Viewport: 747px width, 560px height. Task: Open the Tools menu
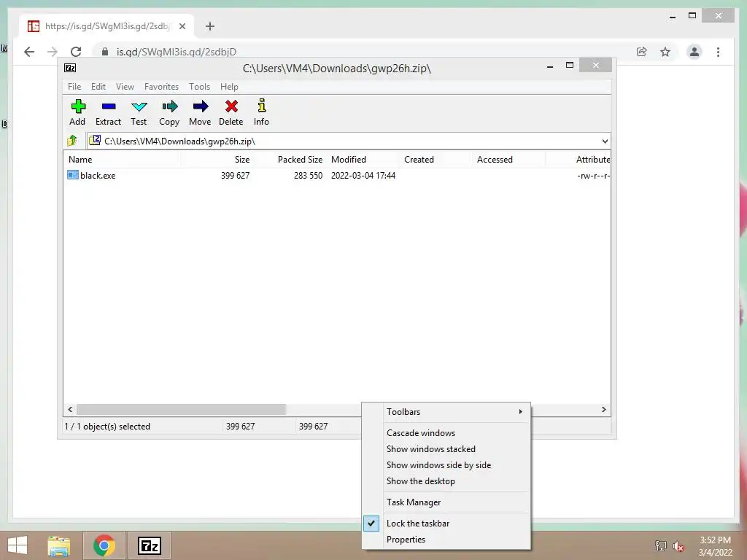199,87
